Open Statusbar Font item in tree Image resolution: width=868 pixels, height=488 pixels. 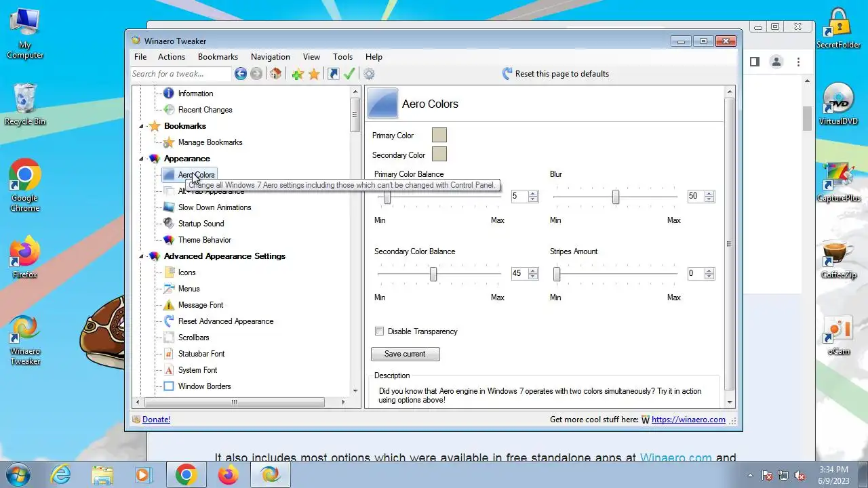(201, 354)
